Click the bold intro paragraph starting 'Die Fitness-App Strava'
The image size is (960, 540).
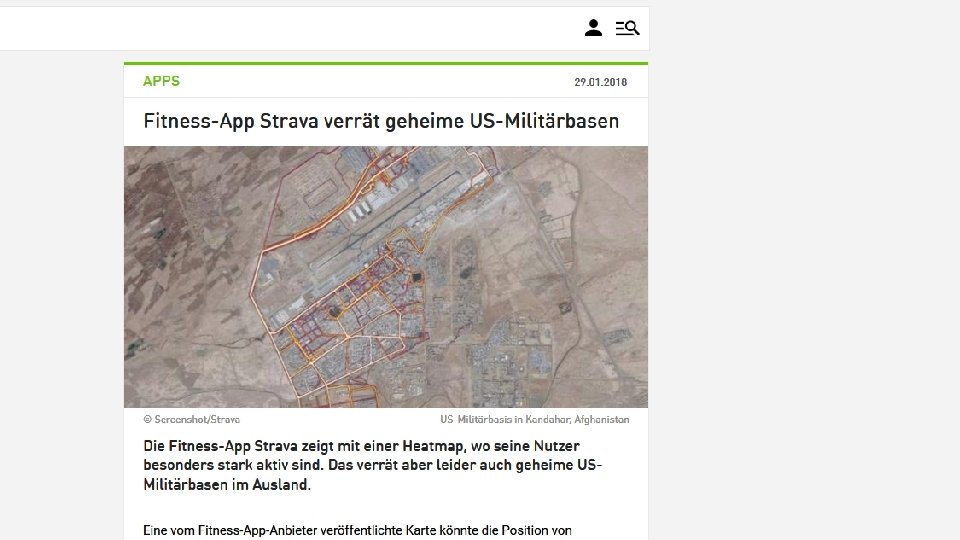coord(372,465)
